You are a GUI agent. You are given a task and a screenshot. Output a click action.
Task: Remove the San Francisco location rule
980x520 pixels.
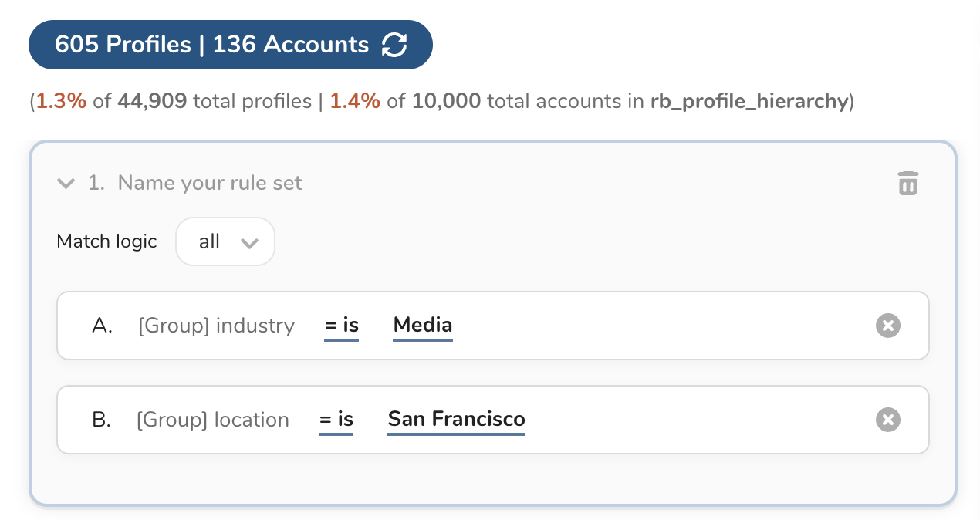(887, 420)
